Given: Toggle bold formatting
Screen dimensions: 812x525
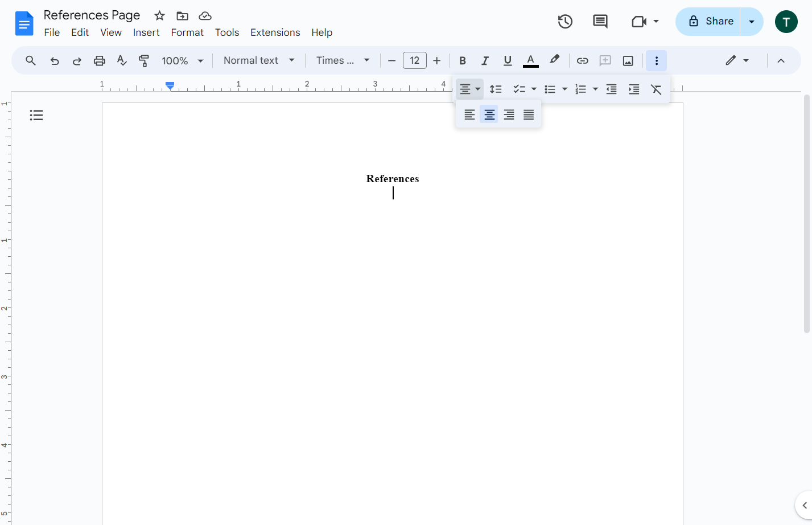Looking at the screenshot, I should coord(463,60).
